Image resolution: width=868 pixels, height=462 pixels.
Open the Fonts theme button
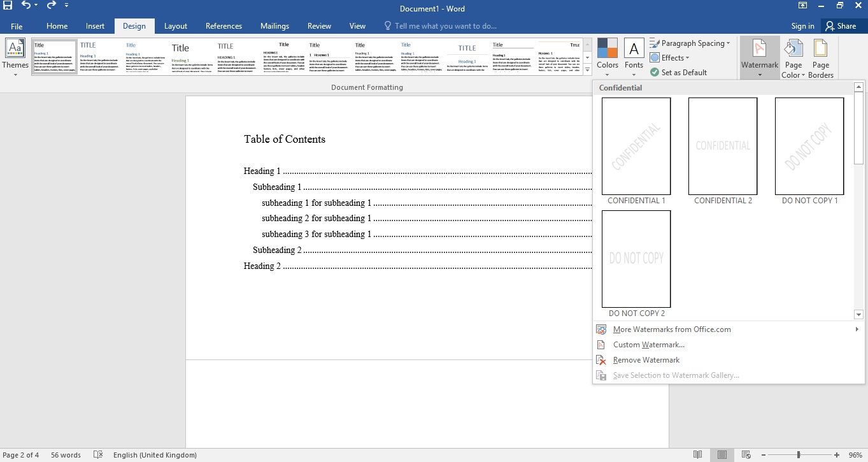pyautogui.click(x=634, y=57)
